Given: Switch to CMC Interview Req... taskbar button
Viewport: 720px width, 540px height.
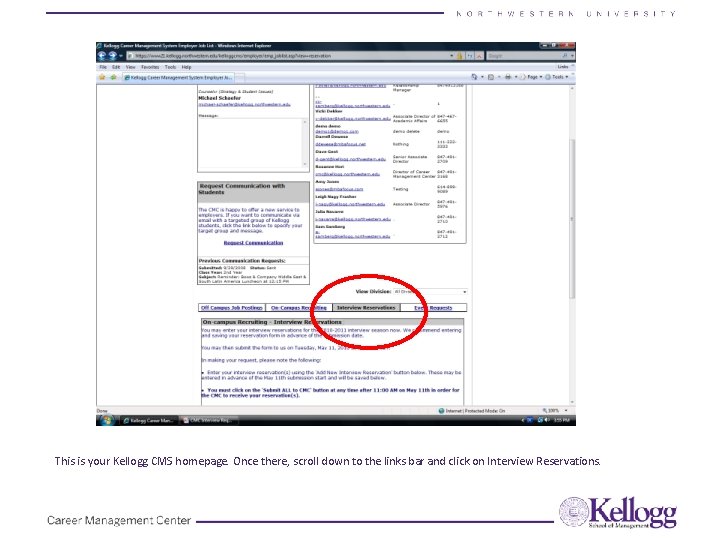Looking at the screenshot, I should click(208, 420).
